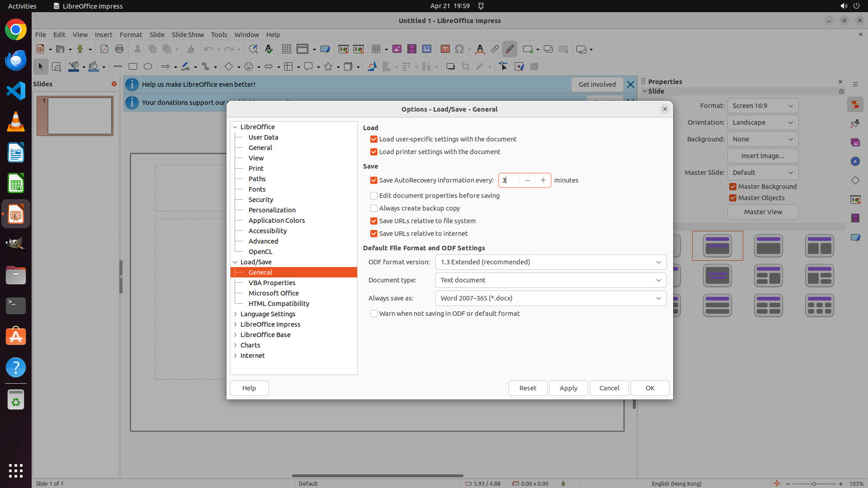The width and height of the screenshot is (868, 488).
Task: Click the Display Grid icon
Action: coord(286,49)
